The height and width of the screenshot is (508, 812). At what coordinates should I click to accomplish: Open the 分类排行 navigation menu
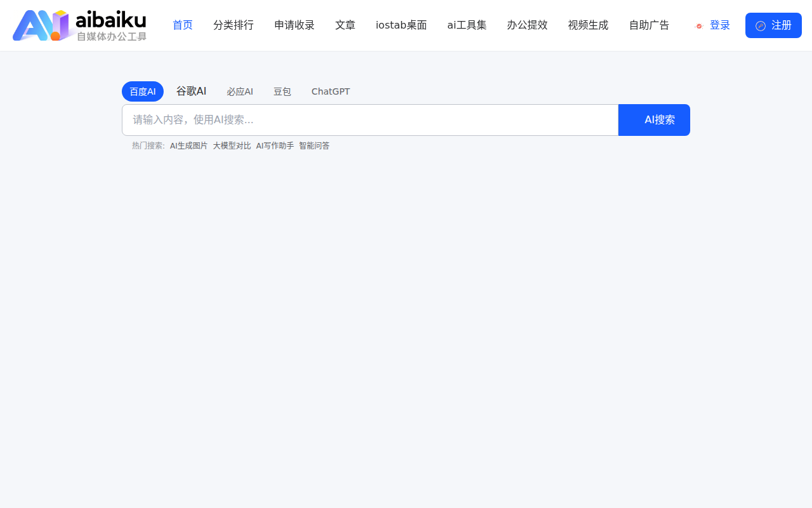point(233,25)
